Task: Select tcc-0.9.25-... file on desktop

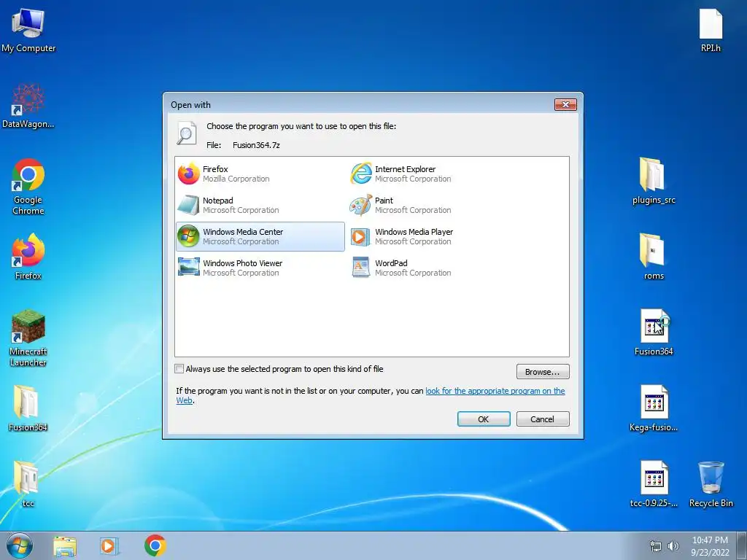Action: [654, 484]
